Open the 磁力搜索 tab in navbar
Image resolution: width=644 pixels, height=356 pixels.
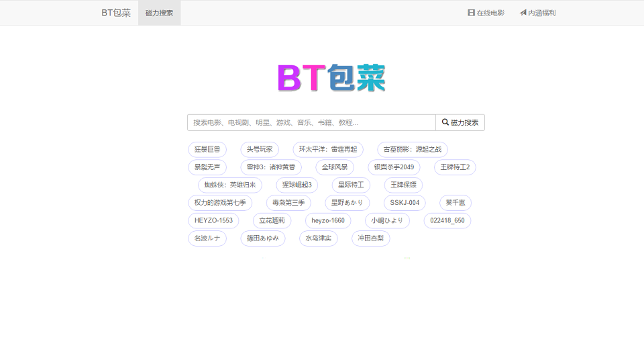159,13
